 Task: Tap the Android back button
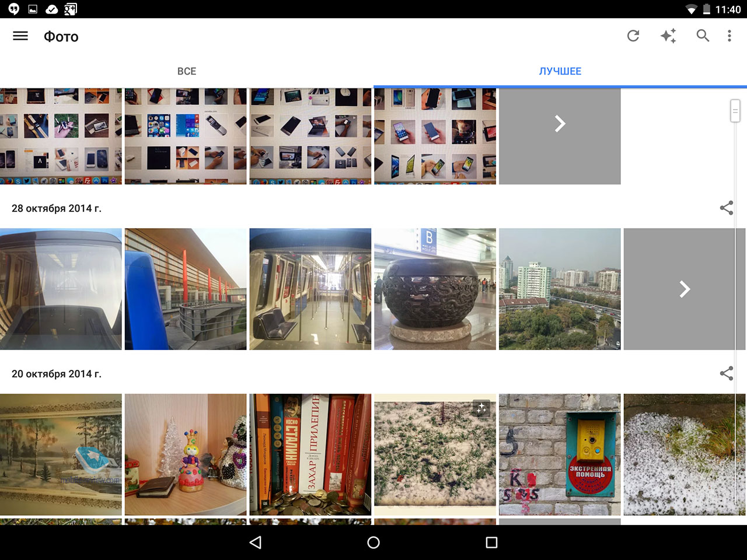click(255, 542)
